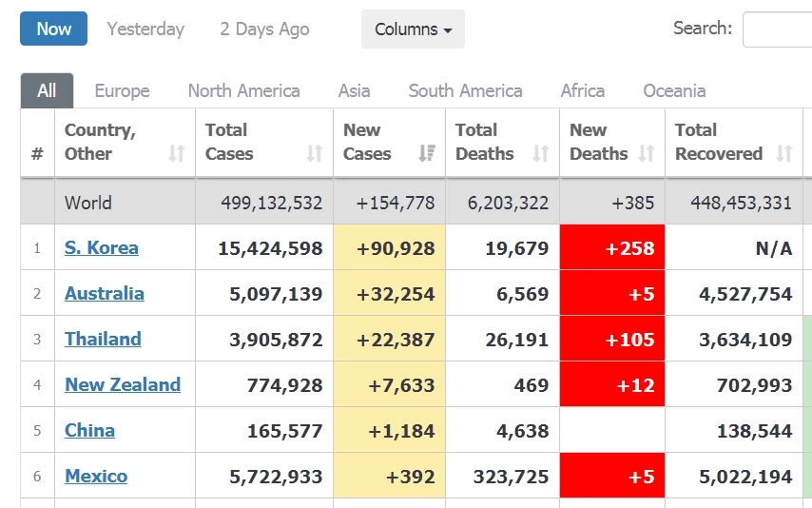Sort by Total Recovered arrows icon
The height and width of the screenshot is (508, 812).
tap(784, 154)
